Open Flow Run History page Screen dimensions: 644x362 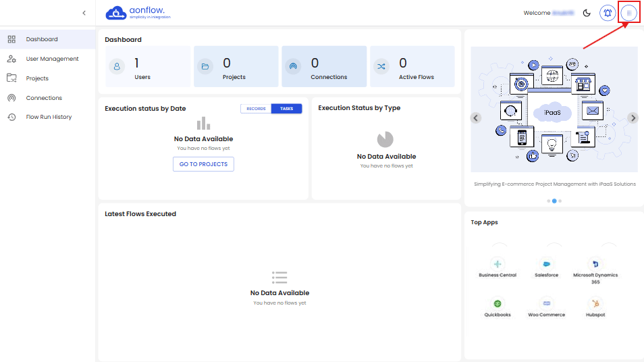[49, 117]
